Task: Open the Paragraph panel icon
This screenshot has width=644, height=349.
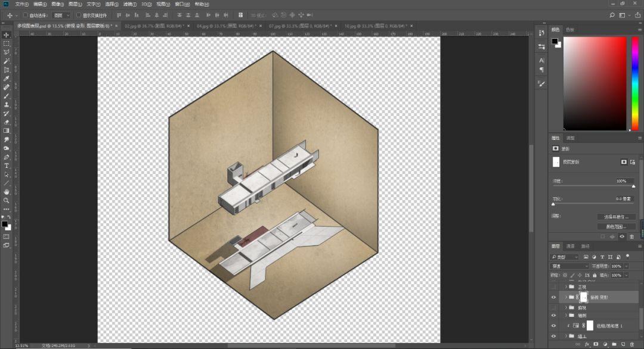Action: pyautogui.click(x=541, y=70)
